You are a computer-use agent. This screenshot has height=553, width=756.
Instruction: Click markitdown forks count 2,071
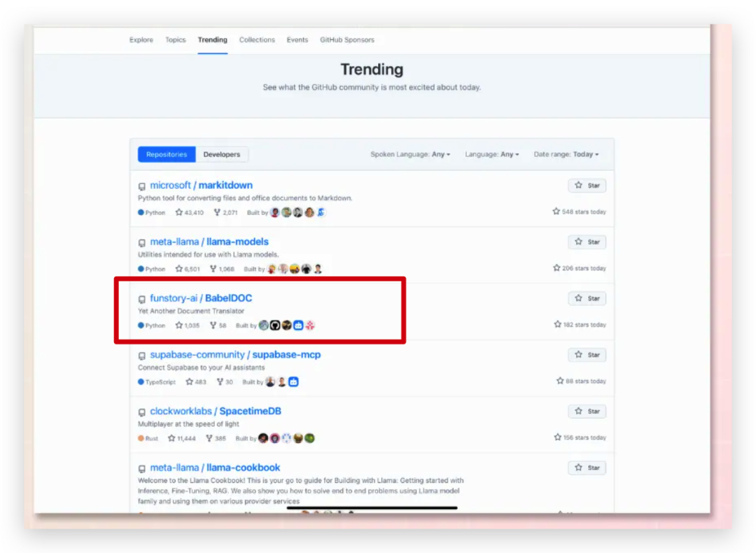click(x=225, y=213)
